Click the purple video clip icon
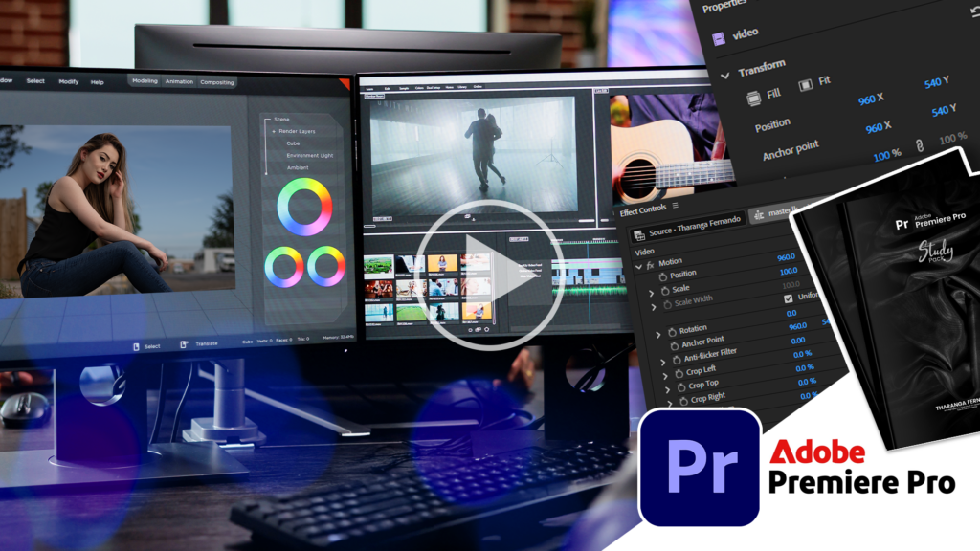980x551 pixels. pos(718,39)
